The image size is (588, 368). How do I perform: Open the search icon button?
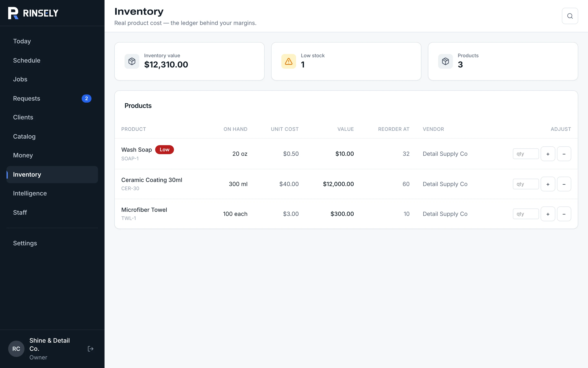pos(570,16)
